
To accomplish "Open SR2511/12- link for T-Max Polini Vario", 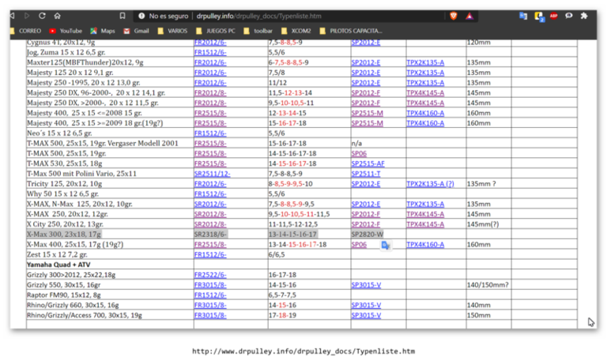I will click(x=212, y=174).
